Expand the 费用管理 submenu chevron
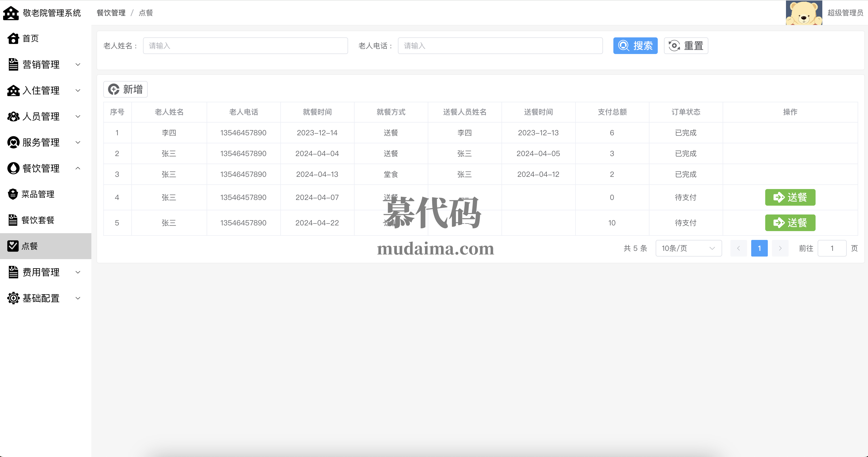Viewport: 868px width, 457px height. [x=78, y=272]
